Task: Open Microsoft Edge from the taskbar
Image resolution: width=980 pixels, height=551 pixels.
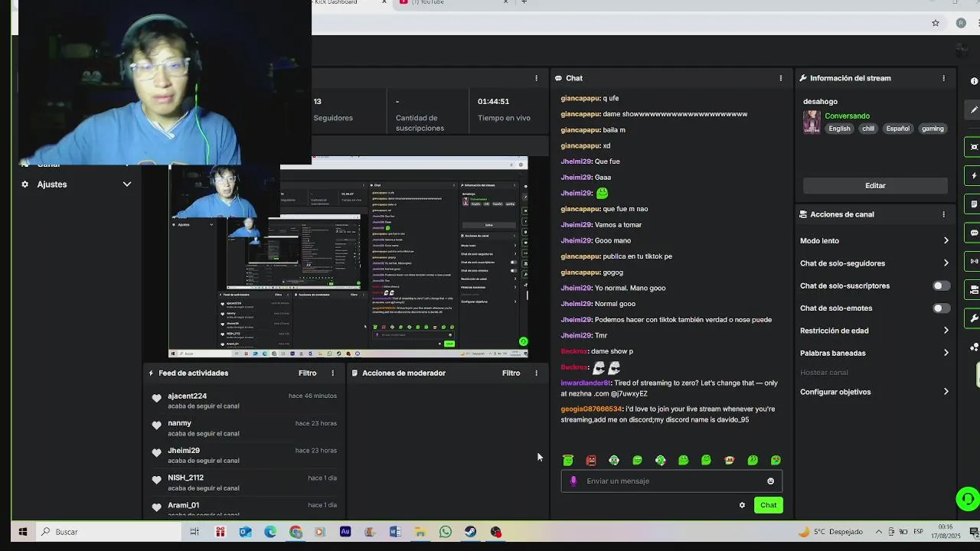Action: 270,532
